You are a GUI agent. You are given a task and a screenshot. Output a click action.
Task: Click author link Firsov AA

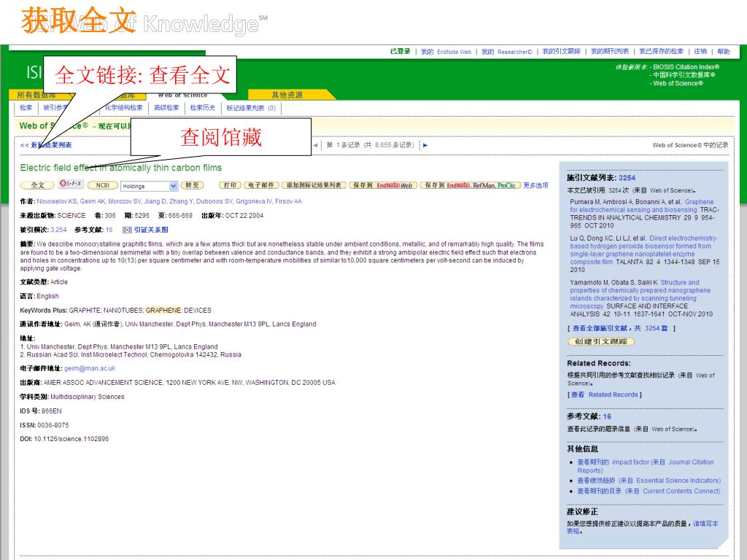287,201
